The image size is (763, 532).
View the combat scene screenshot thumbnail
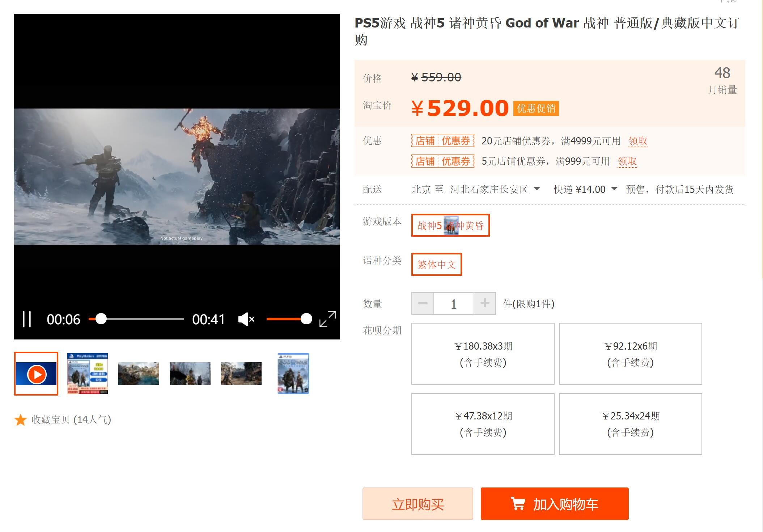pos(241,373)
